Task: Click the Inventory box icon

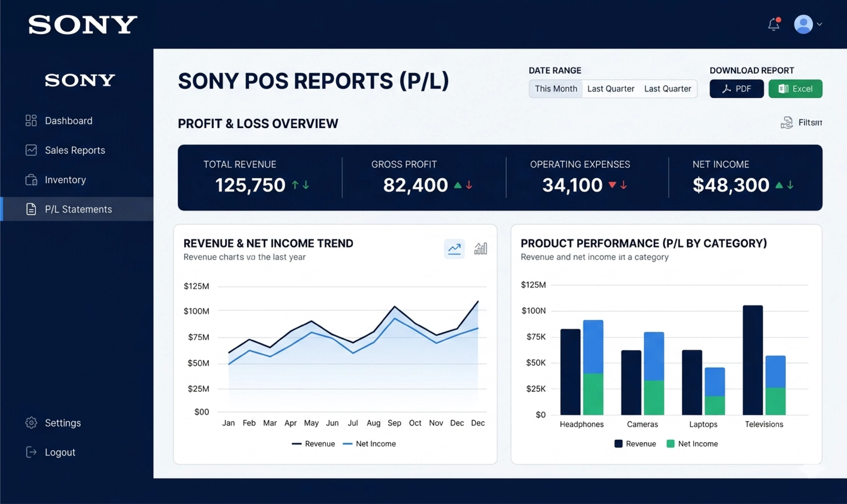Action: click(x=31, y=180)
